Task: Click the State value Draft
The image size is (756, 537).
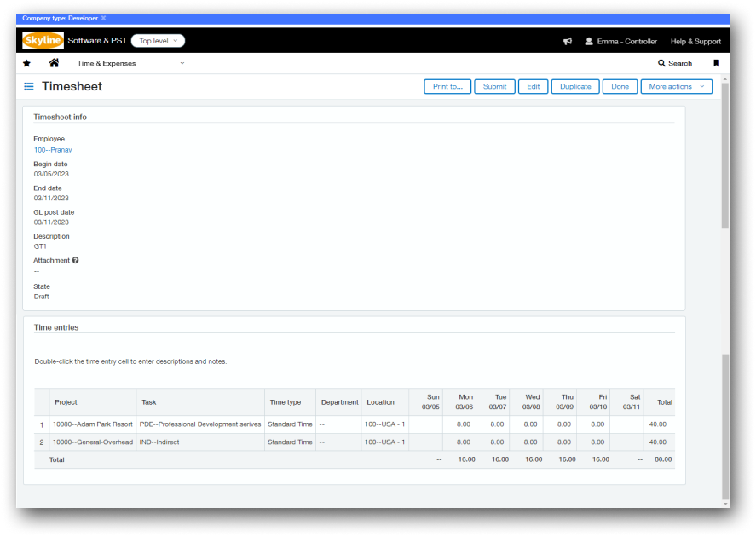Action: click(x=42, y=297)
